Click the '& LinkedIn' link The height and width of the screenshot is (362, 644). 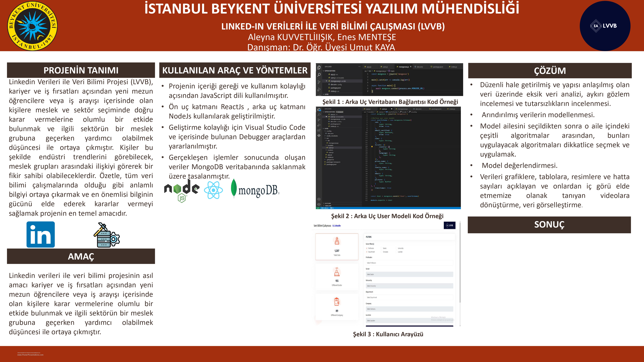coord(336,226)
